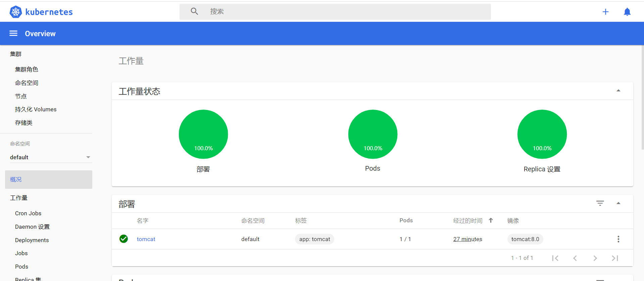This screenshot has width=644, height=281.
Task: Click the 标签 column header
Action: (301, 221)
